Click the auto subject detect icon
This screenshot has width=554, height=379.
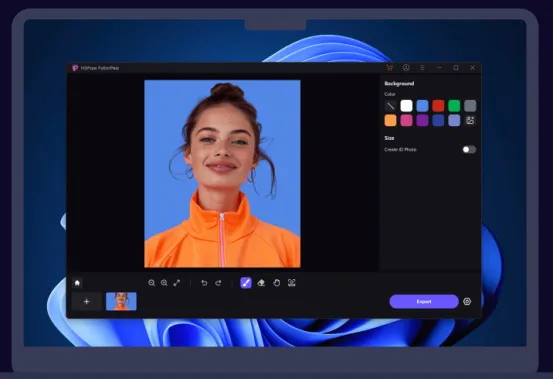(x=291, y=283)
